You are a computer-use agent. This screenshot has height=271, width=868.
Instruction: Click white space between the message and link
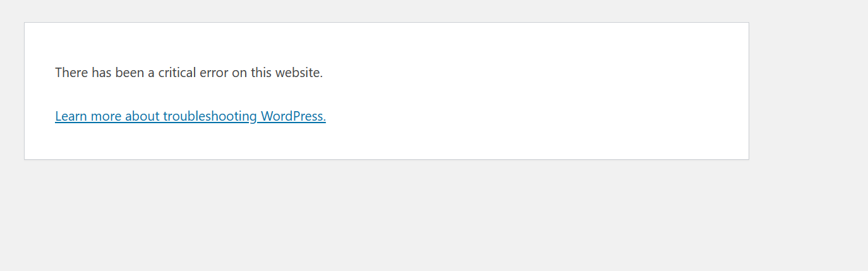click(190, 95)
